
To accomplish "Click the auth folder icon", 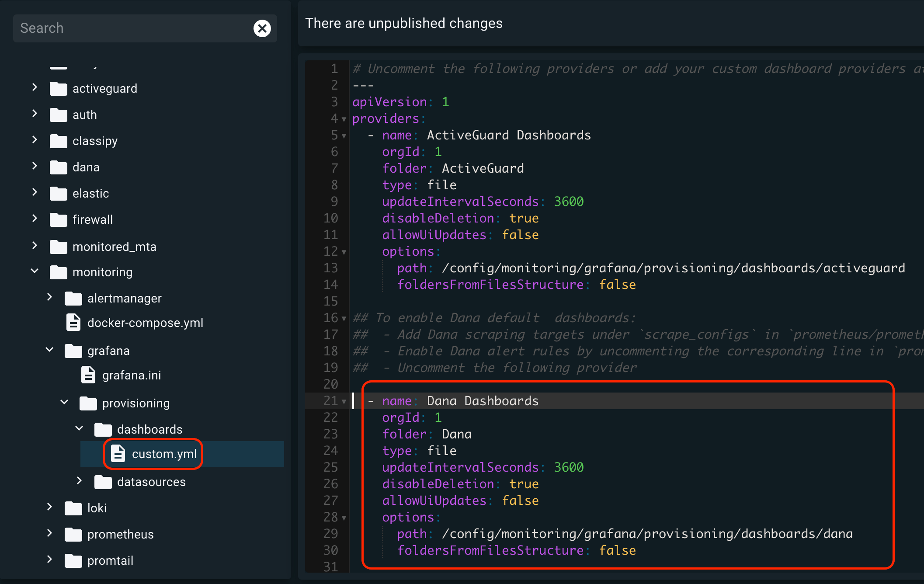I will [x=59, y=115].
